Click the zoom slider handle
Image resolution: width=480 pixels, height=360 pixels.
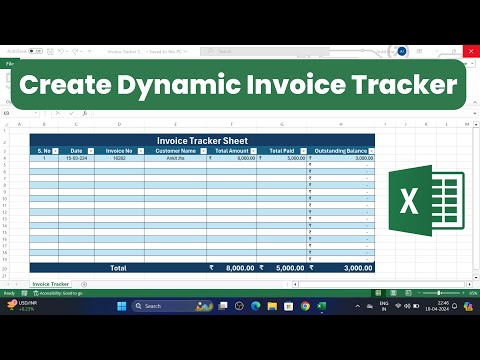[x=439, y=293]
